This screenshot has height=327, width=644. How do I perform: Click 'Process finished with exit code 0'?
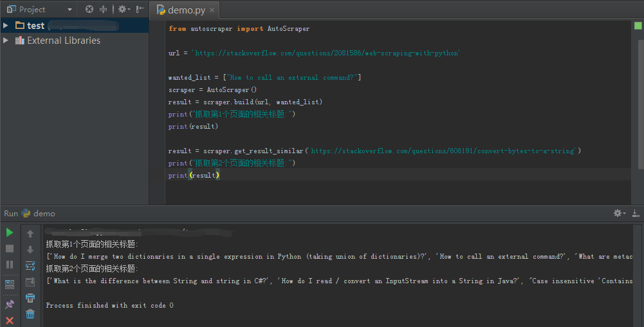pos(109,305)
